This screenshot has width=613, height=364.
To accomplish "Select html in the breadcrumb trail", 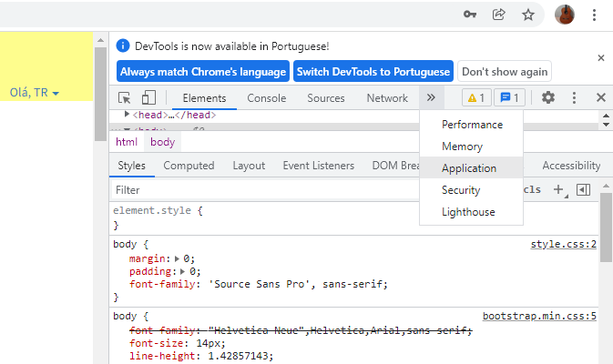I will click(x=127, y=142).
